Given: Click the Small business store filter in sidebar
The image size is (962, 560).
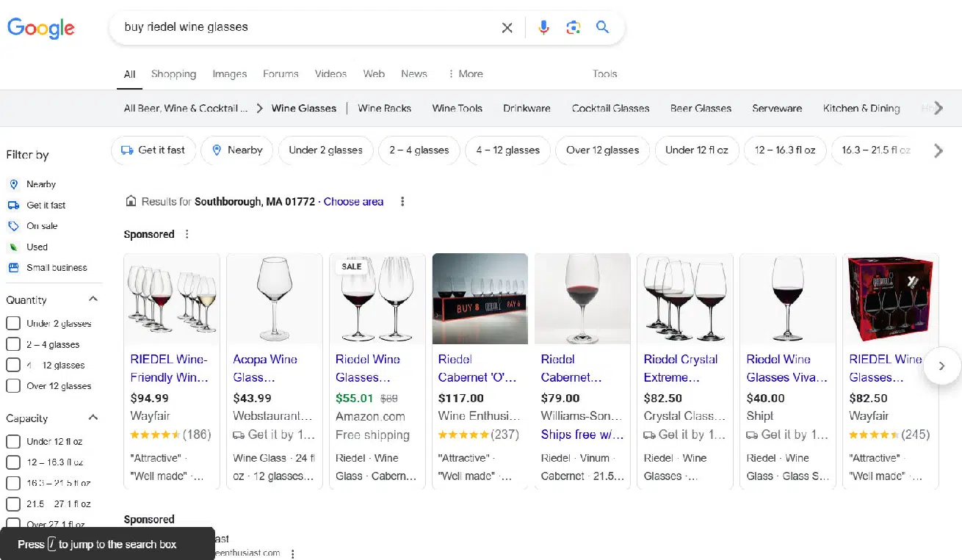Looking at the screenshot, I should [x=47, y=267].
